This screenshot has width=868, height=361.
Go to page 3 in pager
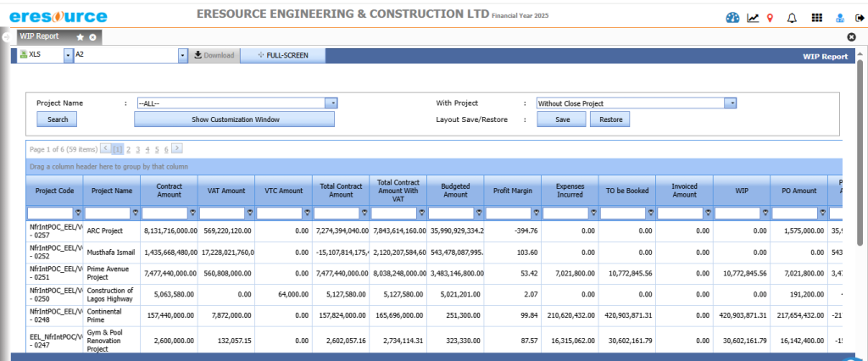pos(138,148)
